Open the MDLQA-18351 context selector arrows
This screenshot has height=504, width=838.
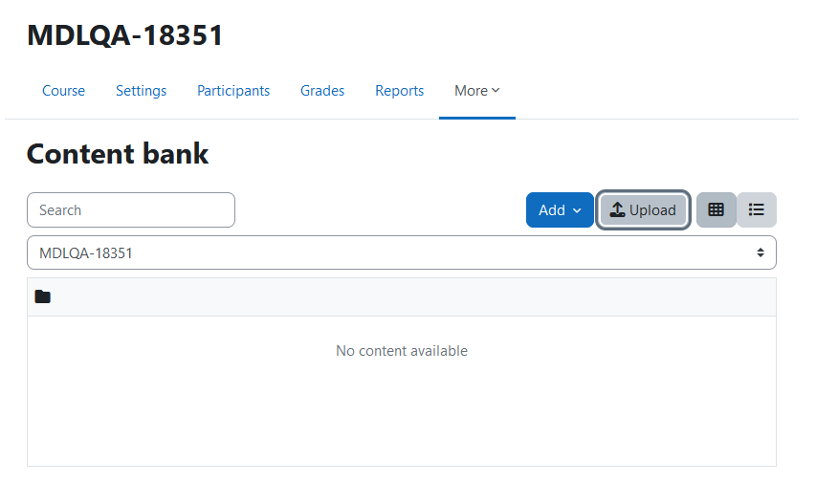(761, 252)
